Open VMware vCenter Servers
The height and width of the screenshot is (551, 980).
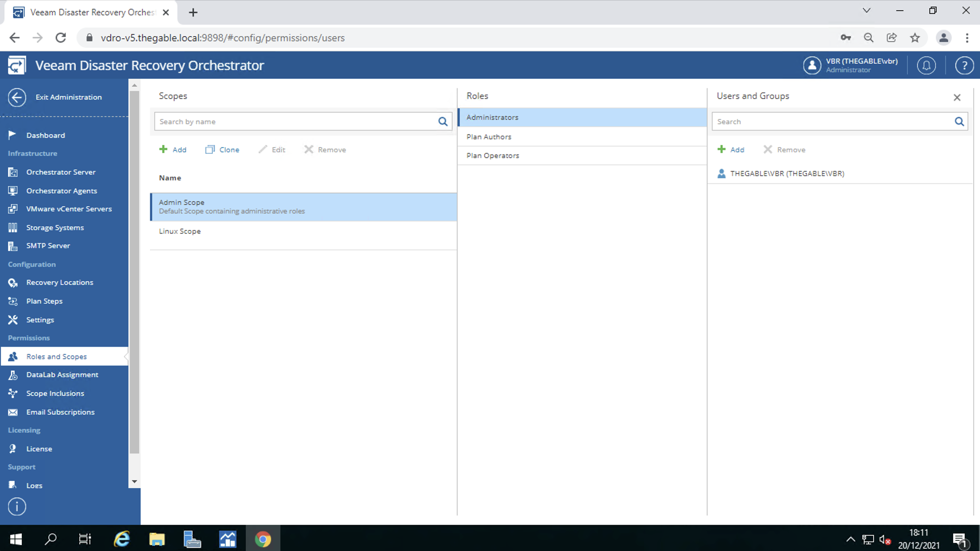pyautogui.click(x=69, y=209)
